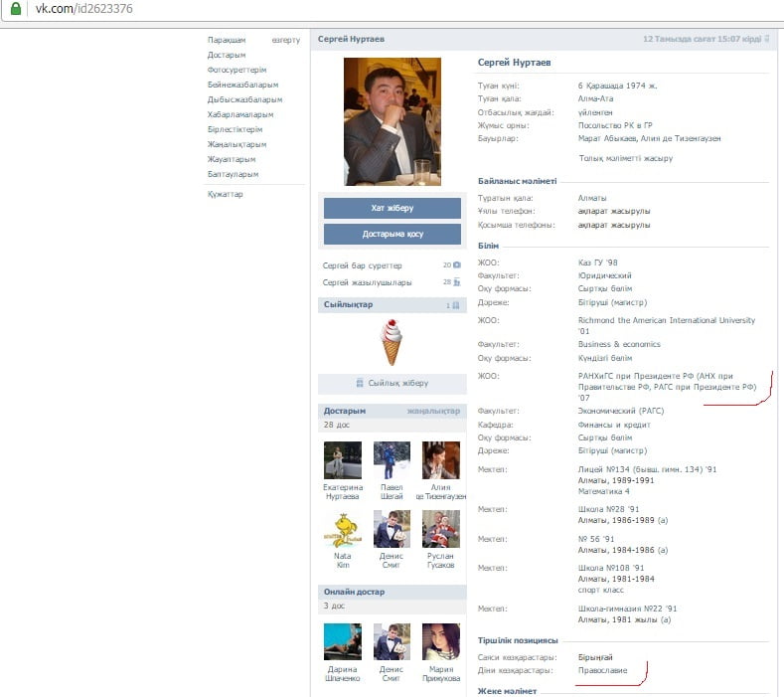784x697 pixels.
Task: Click the Школа №108 '91 link
Action: point(611,568)
